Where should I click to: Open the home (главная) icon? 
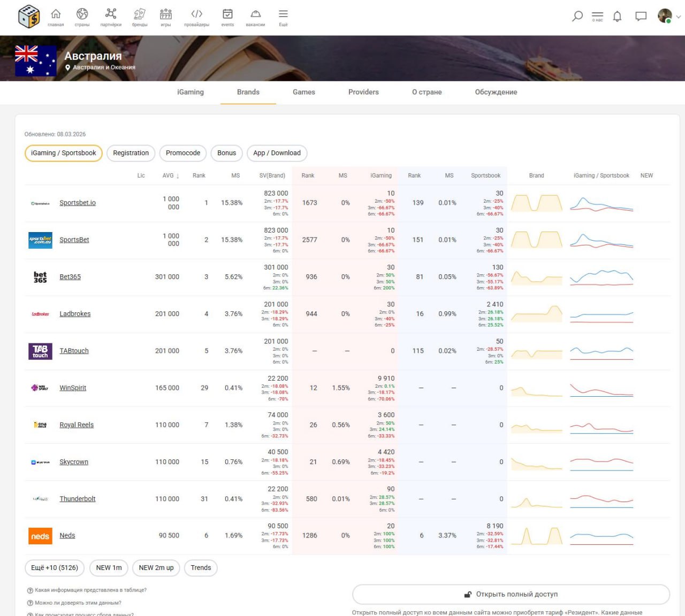pyautogui.click(x=56, y=17)
